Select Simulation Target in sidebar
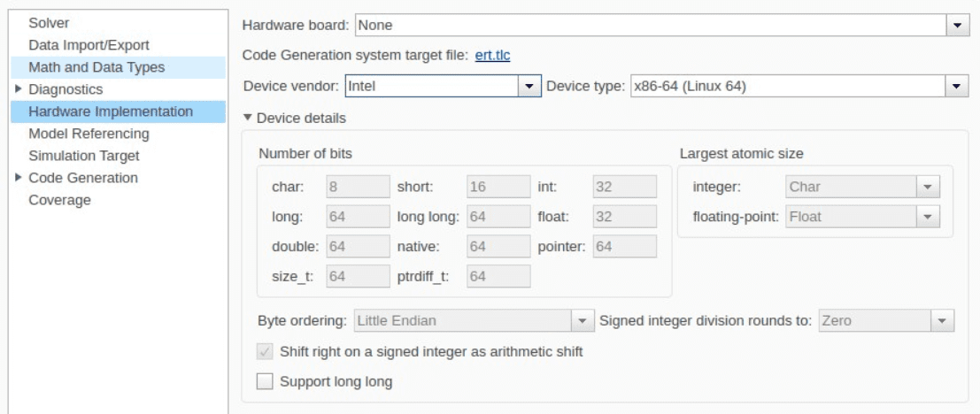 (x=84, y=156)
